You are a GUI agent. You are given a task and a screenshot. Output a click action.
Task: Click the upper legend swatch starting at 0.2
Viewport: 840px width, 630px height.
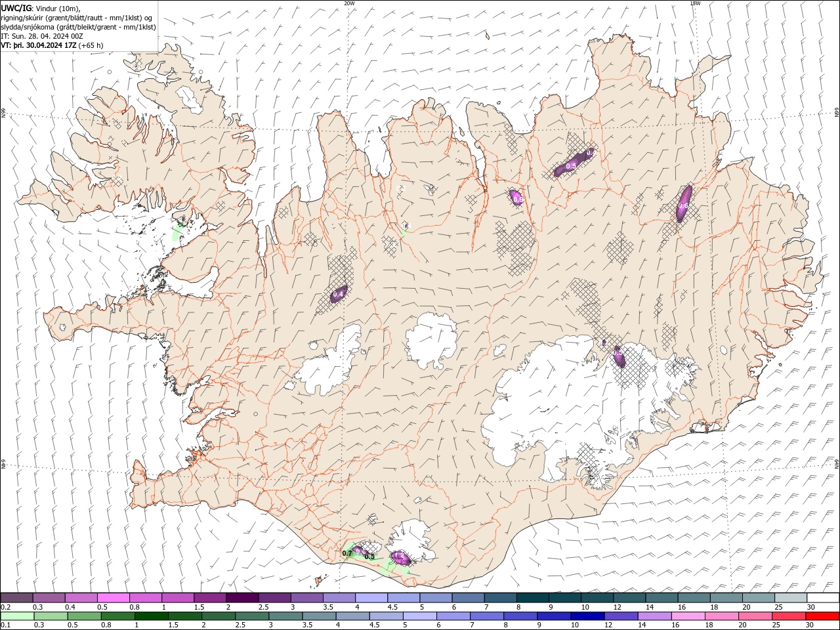point(16,598)
